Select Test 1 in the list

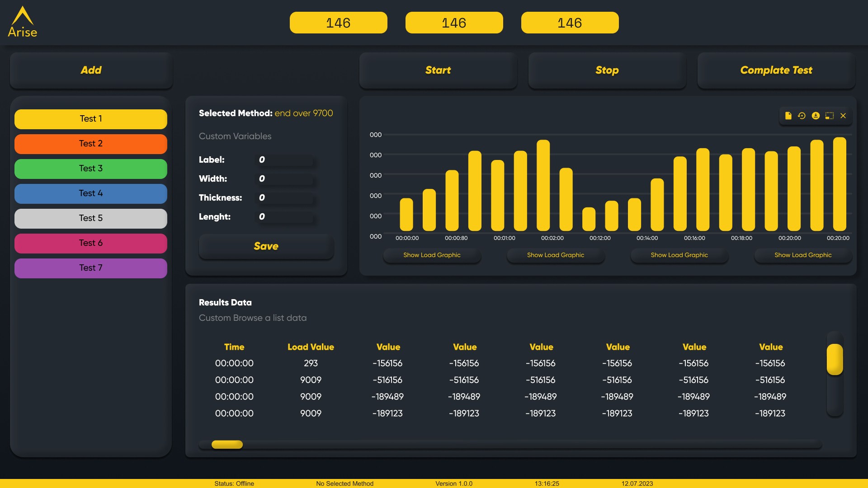point(91,119)
